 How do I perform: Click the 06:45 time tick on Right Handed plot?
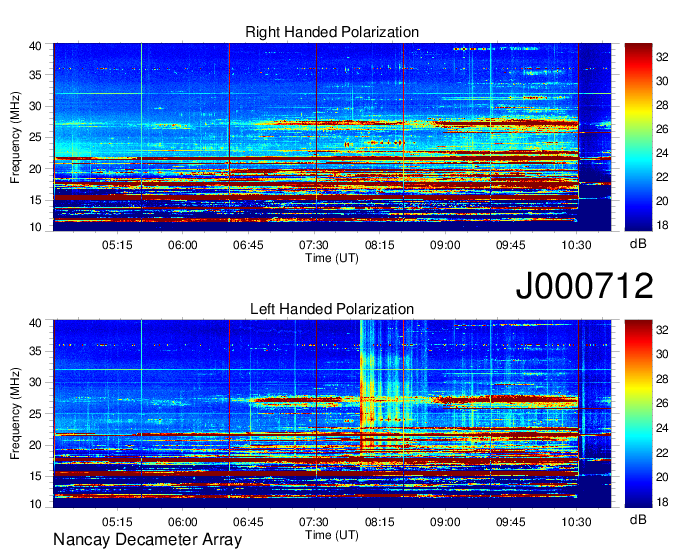248,245
